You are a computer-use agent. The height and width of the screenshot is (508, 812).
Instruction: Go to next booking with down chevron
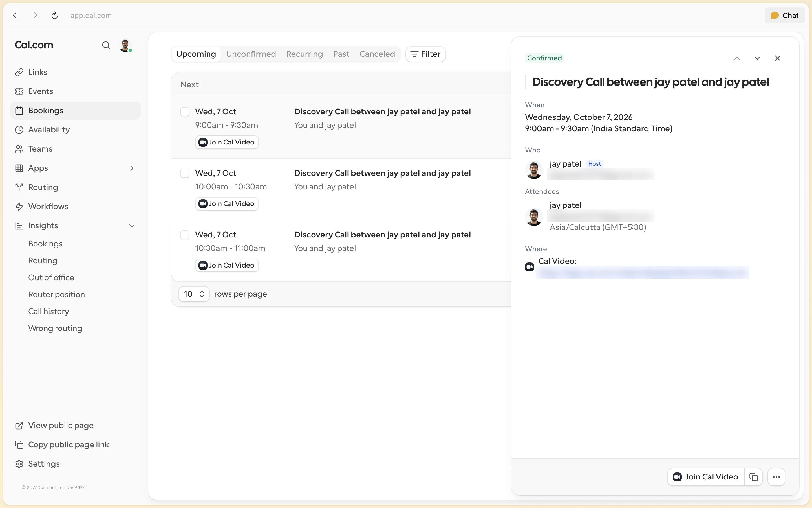pyautogui.click(x=757, y=58)
